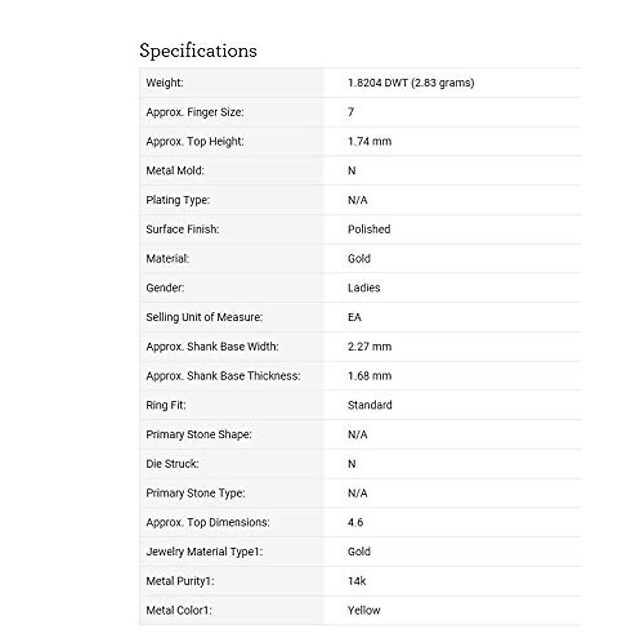
Task: Select the Weight label
Action: [x=164, y=83]
